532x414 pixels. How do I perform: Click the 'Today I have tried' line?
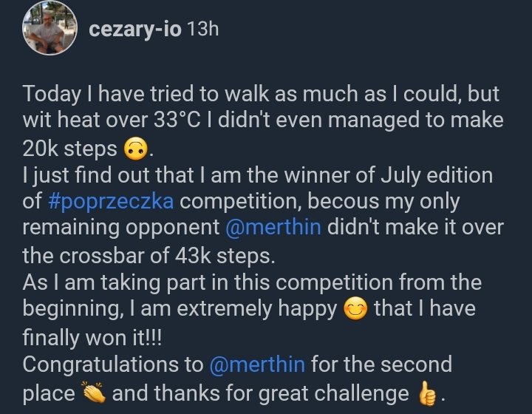coord(261,94)
